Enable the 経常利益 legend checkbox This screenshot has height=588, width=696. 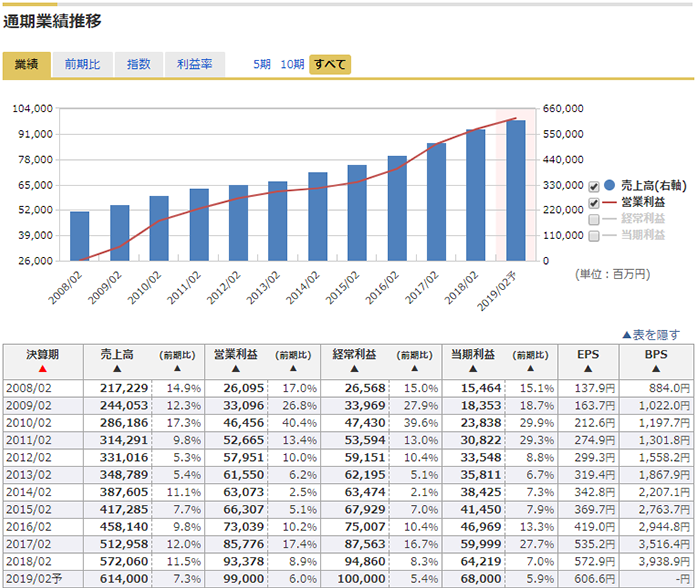[594, 219]
